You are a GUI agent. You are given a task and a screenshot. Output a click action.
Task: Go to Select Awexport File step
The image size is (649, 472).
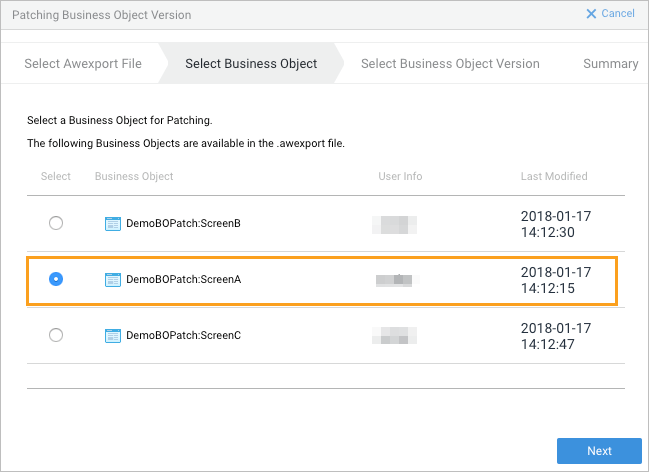83,64
